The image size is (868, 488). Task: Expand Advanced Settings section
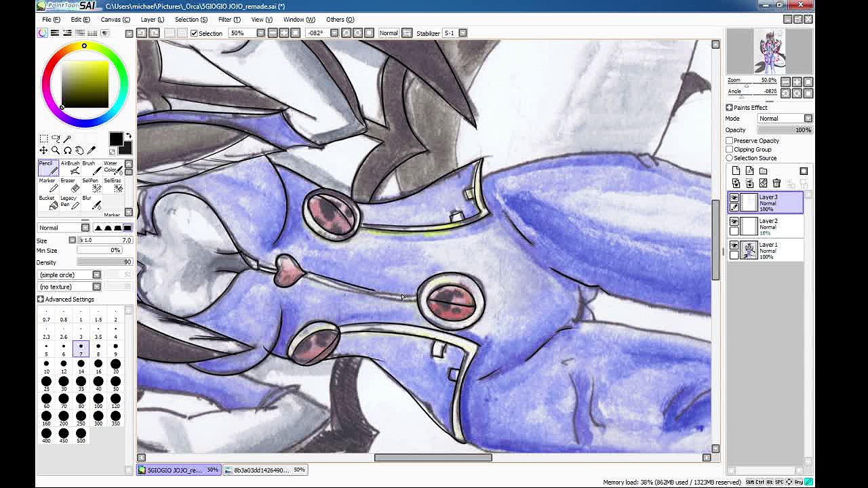click(41, 299)
